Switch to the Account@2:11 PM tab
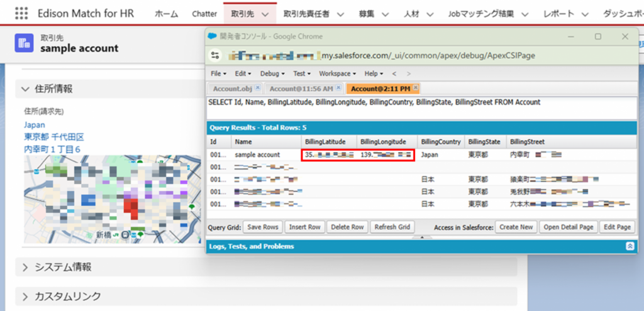 tap(379, 89)
